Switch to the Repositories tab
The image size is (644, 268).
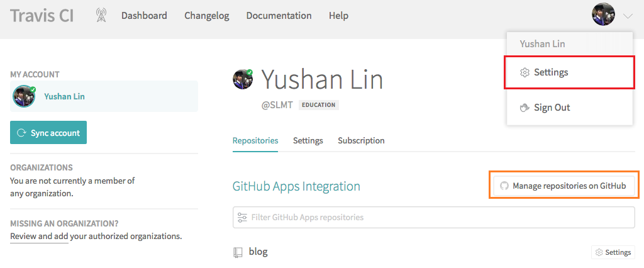[255, 140]
